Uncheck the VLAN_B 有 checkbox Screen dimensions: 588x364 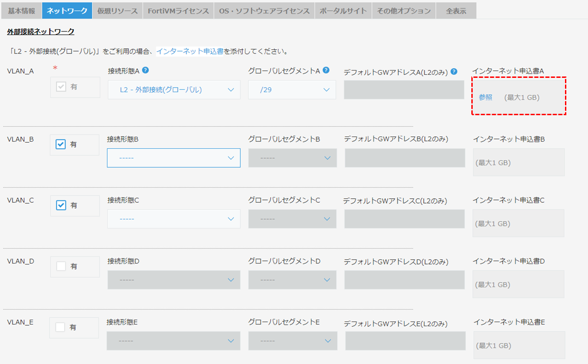point(61,144)
